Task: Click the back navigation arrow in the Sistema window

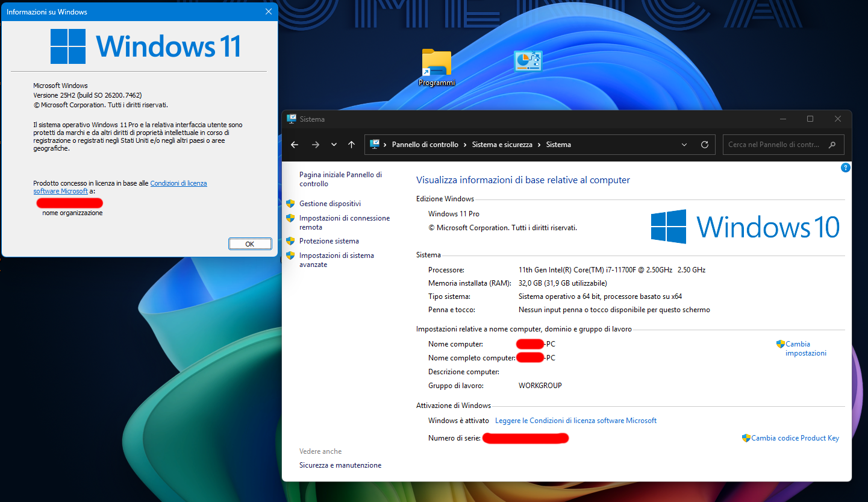Action: pos(295,145)
